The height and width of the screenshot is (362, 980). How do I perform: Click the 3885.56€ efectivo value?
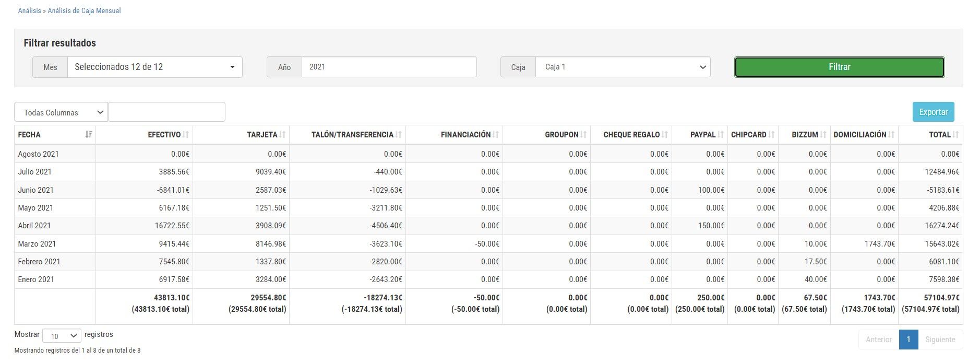coord(174,172)
